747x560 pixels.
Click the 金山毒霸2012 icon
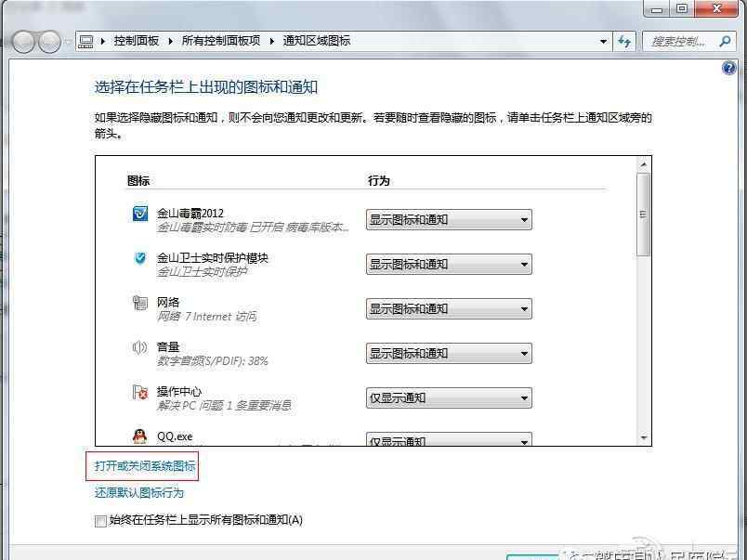click(140, 214)
